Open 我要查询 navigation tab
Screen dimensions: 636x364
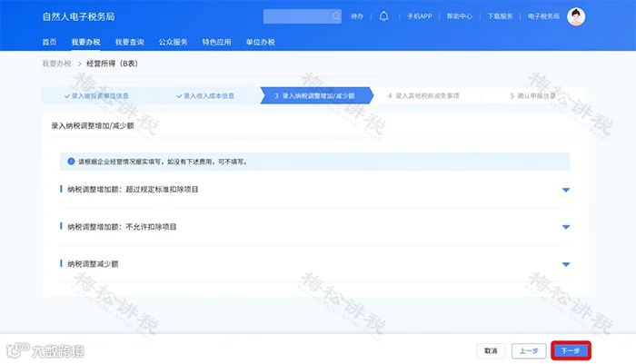click(x=129, y=42)
